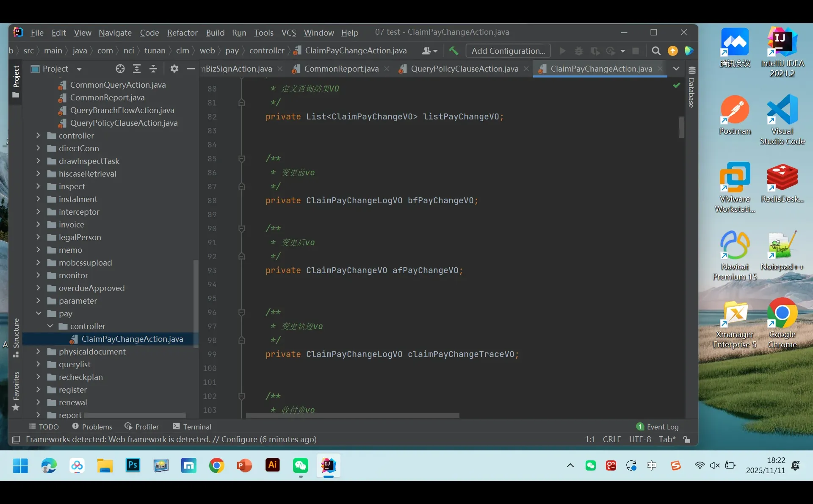Image resolution: width=813 pixels, height=504 pixels.
Task: Collapse the pay folder
Action: click(x=38, y=313)
